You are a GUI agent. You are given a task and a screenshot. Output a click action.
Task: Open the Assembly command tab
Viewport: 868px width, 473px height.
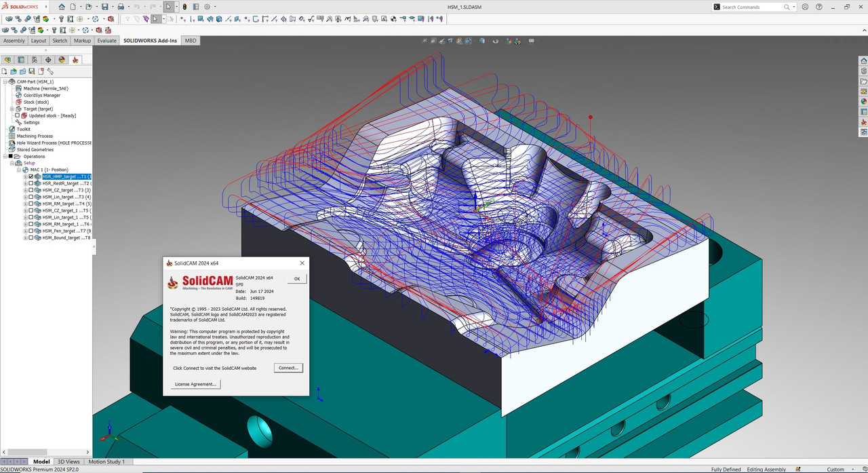14,41
